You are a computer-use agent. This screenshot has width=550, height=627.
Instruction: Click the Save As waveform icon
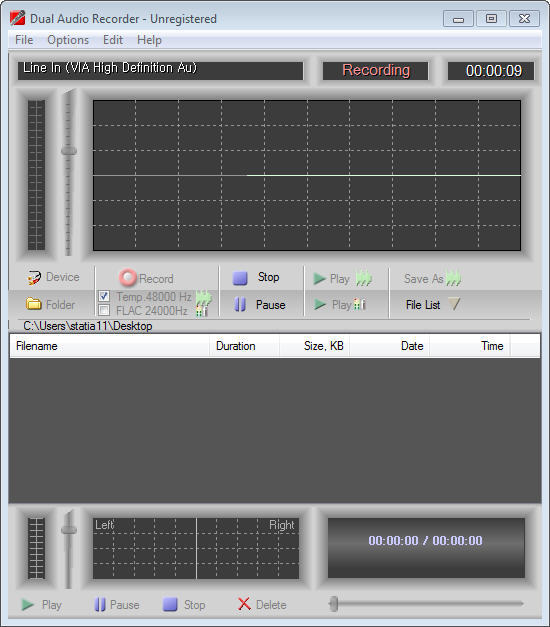click(x=454, y=278)
